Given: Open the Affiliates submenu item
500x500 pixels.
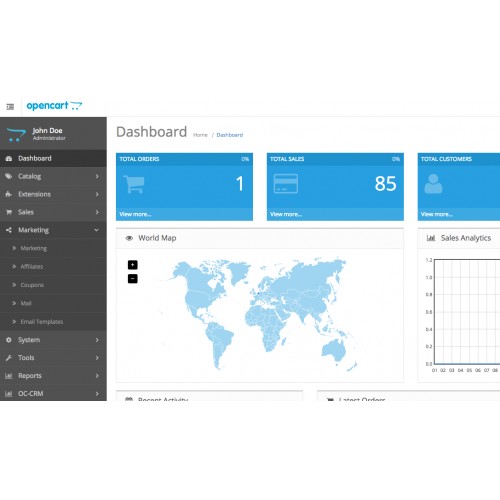Looking at the screenshot, I should [x=32, y=267].
